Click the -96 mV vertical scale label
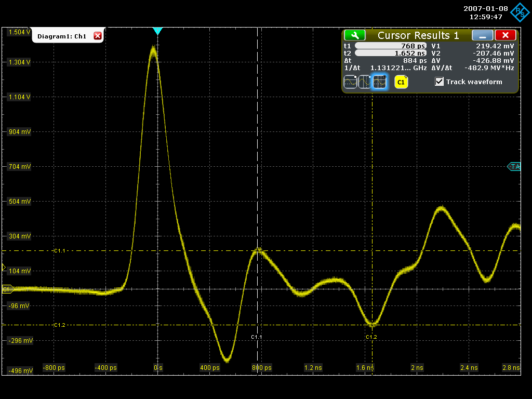Image resolution: width=532 pixels, height=399 pixels. click(19, 306)
